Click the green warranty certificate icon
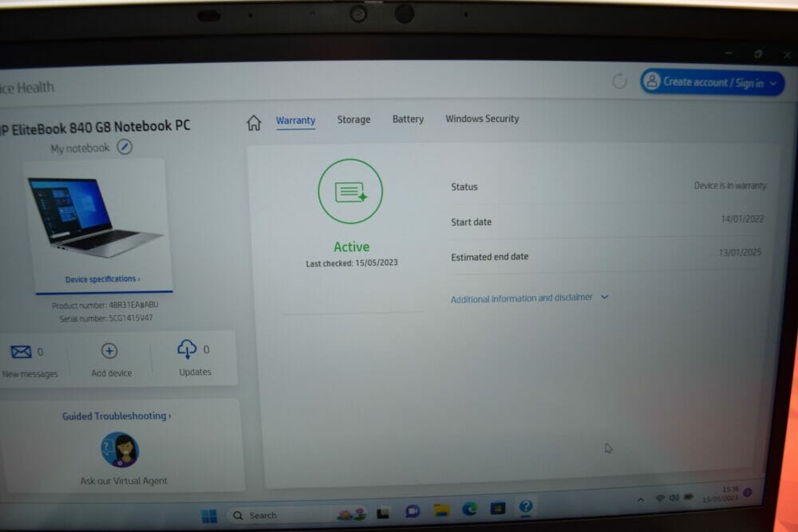Image resolution: width=798 pixels, height=532 pixels. [350, 191]
